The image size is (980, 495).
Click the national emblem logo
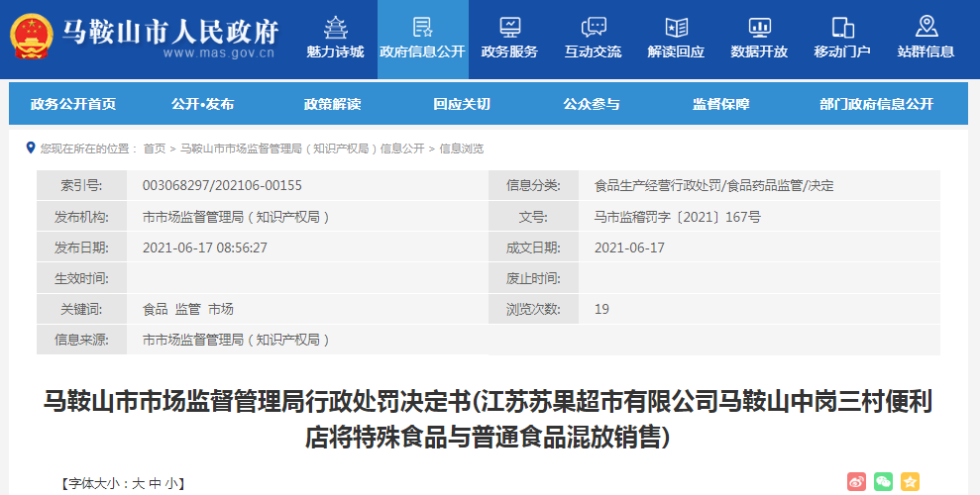(x=33, y=37)
